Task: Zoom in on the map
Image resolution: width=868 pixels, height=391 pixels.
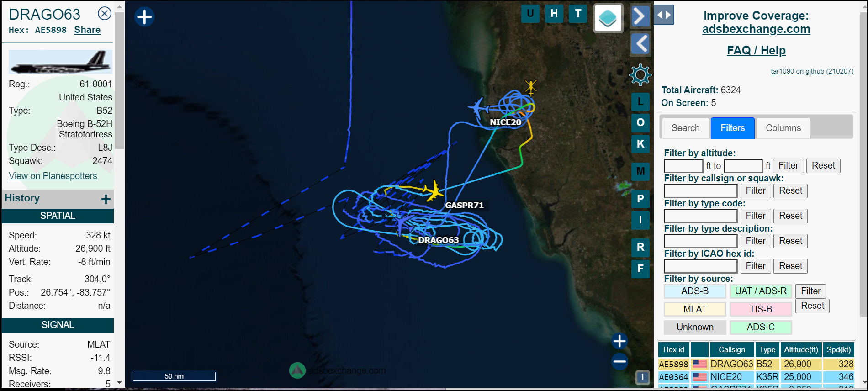Action: (x=619, y=341)
